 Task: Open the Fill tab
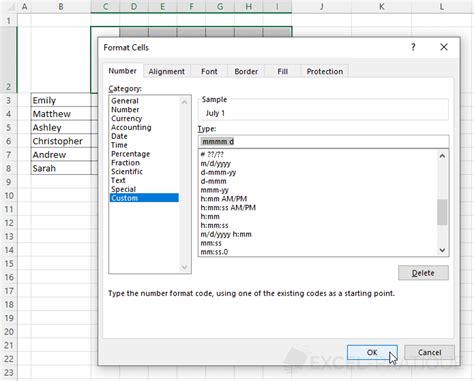click(x=283, y=71)
